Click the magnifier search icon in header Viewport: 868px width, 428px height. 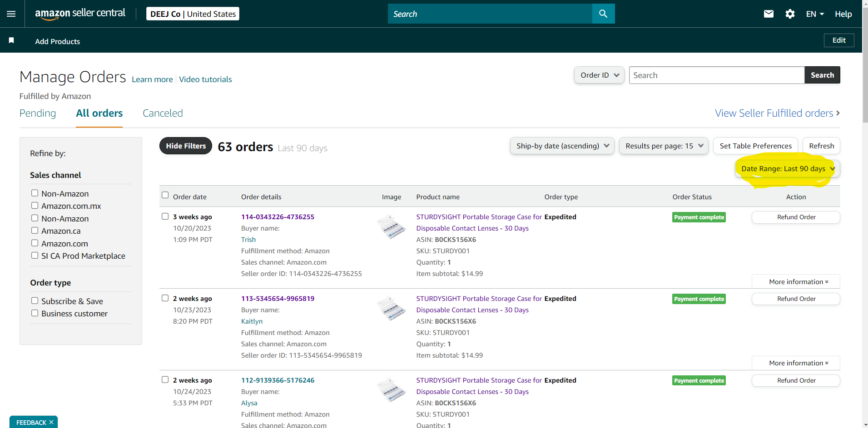[x=603, y=14]
